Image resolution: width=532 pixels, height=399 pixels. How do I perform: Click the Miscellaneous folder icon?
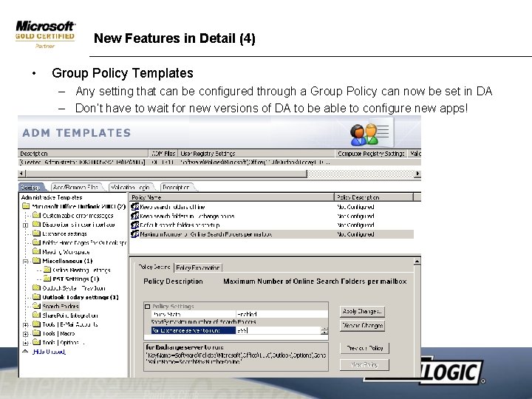click(x=36, y=261)
